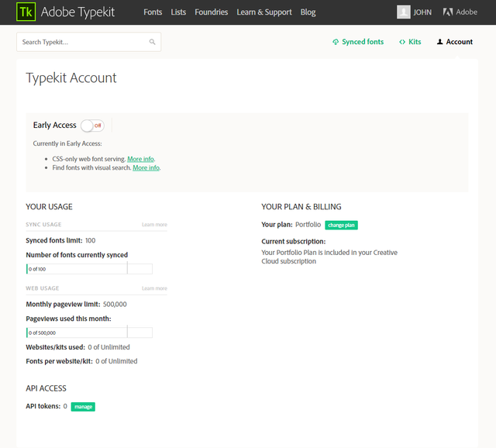Click the Adobe logo icon
The width and height of the screenshot is (496, 448).
(x=448, y=12)
